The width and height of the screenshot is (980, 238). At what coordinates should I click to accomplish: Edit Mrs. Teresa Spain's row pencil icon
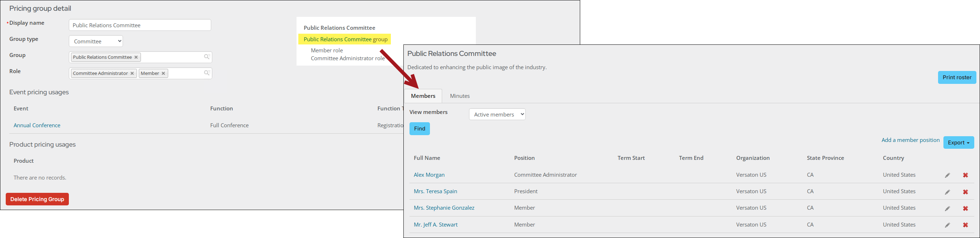tap(947, 192)
